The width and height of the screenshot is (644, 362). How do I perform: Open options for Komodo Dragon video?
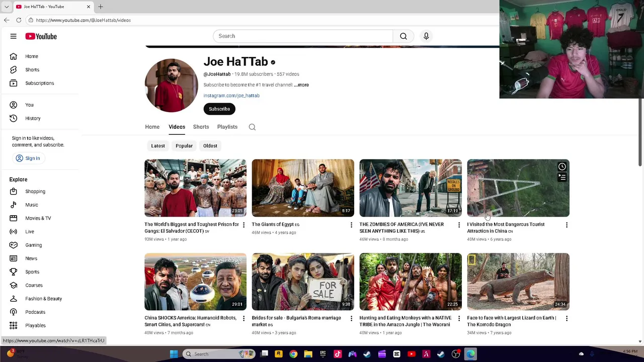[x=567, y=318]
